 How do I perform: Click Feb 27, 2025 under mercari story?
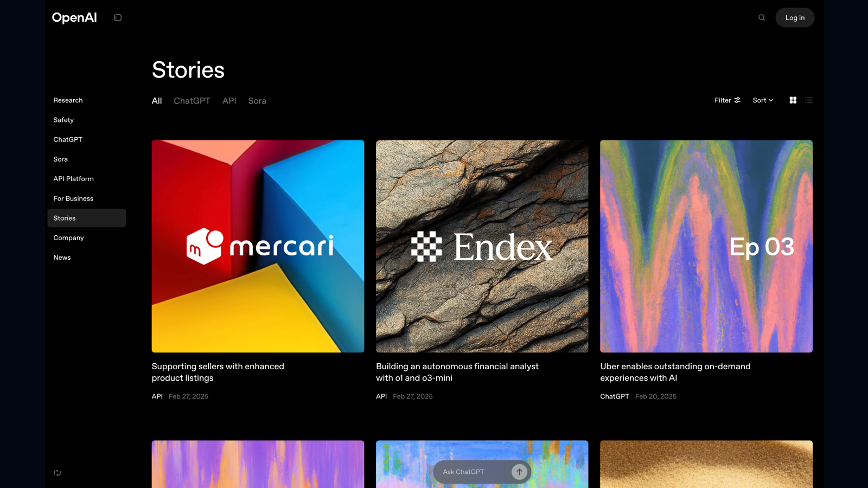click(x=188, y=396)
